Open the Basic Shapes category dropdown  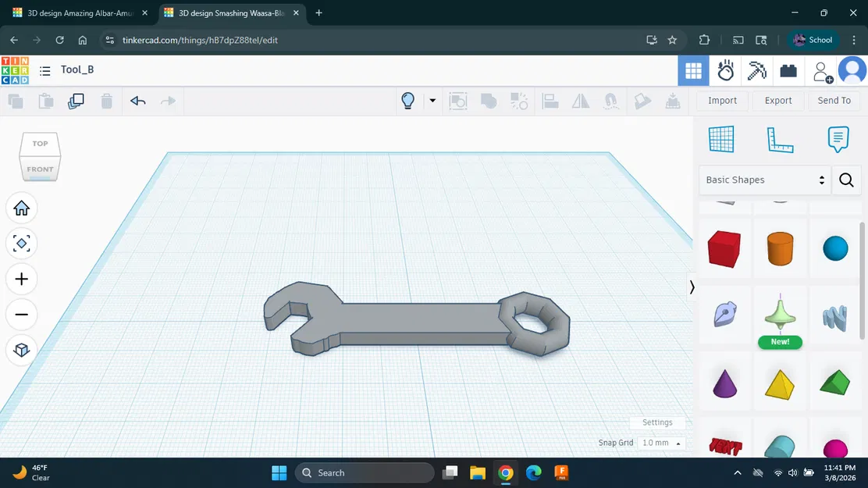763,180
